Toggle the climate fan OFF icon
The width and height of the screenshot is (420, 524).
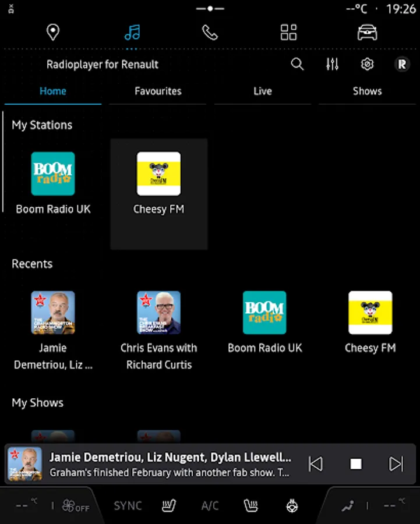(x=76, y=506)
